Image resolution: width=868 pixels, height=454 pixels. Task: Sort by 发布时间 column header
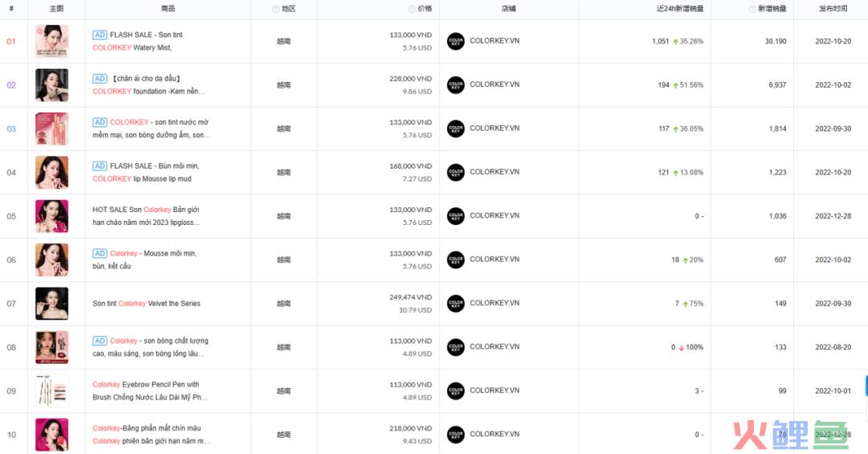pyautogui.click(x=833, y=9)
